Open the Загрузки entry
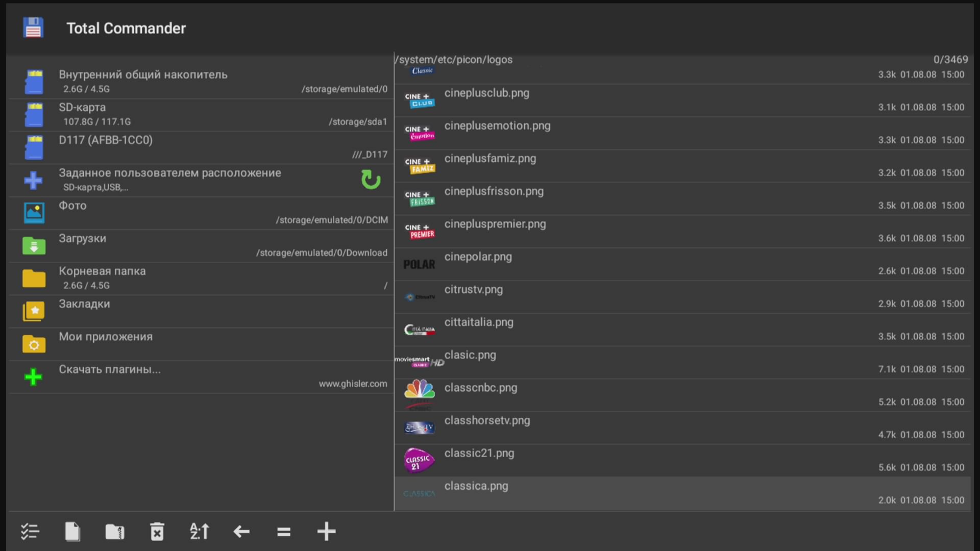980x551 pixels. coord(201,245)
